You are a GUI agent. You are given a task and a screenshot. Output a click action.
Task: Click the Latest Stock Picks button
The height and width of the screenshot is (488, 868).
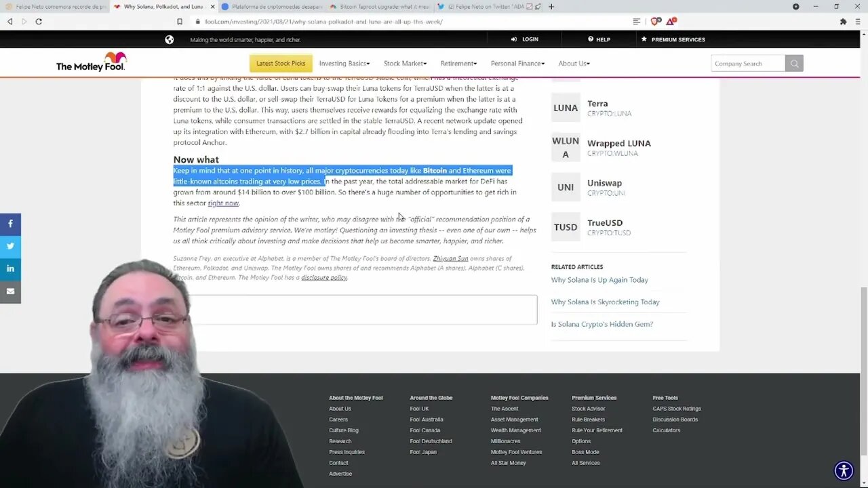[281, 64]
